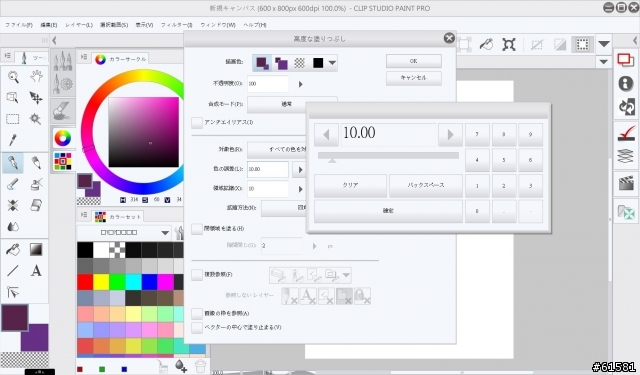640x375 pixels.
Task: Open the Animation clapperboard palette icon
Action: (625, 183)
